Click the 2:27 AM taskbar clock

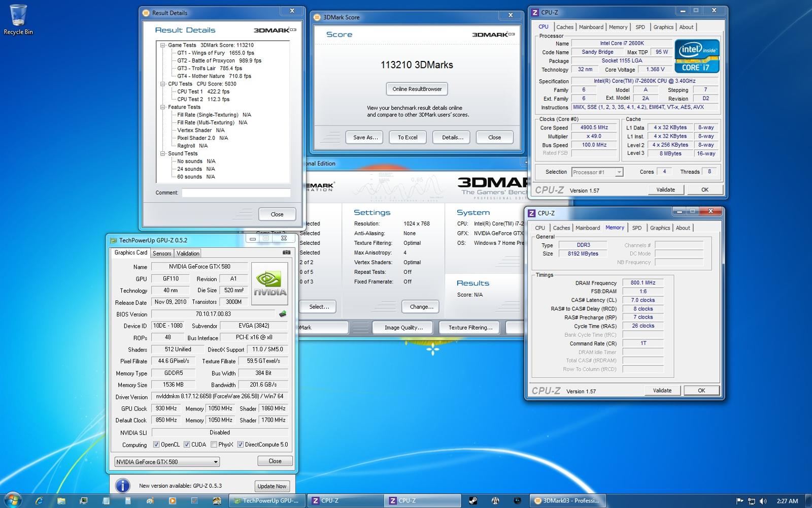click(787, 501)
